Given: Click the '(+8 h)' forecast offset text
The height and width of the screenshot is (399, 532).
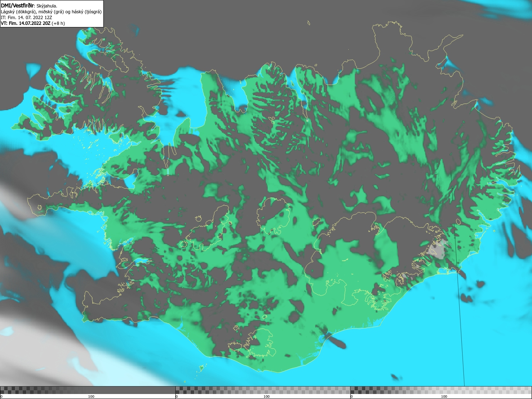Looking at the screenshot, I should point(58,23).
